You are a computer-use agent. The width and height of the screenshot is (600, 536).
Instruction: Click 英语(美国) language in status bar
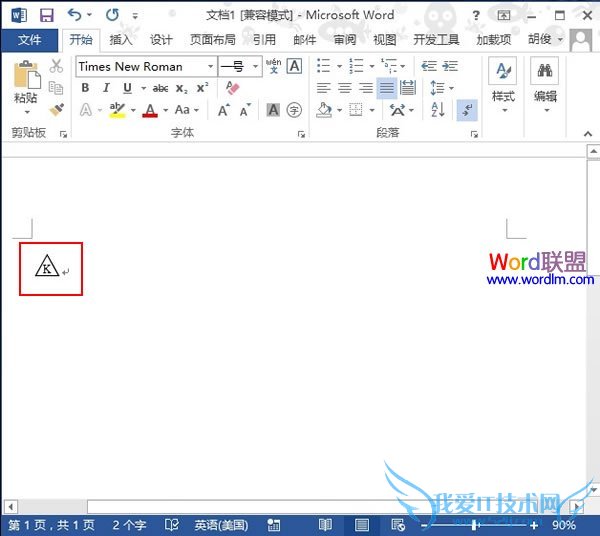pyautogui.click(x=221, y=525)
